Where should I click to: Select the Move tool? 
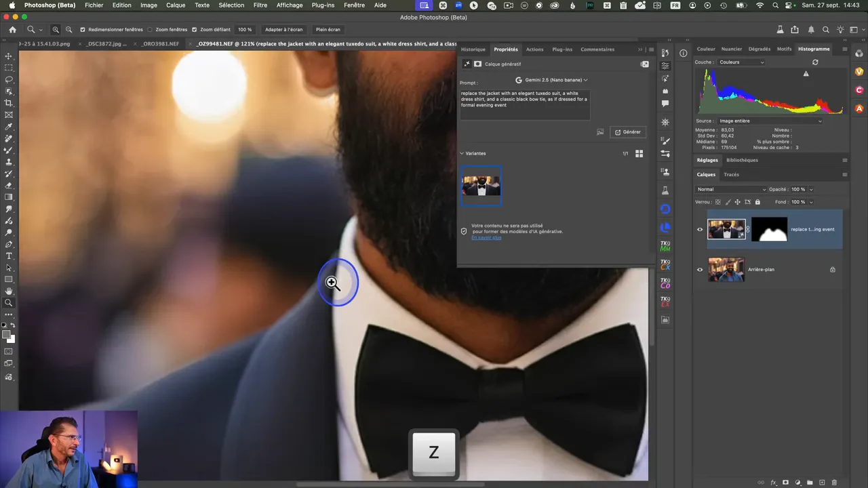tap(9, 56)
